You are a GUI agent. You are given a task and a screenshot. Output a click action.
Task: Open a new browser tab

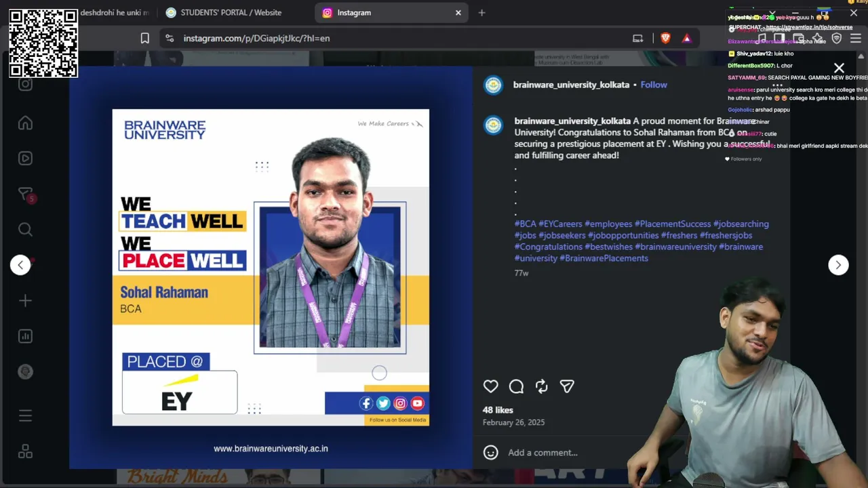481,13
